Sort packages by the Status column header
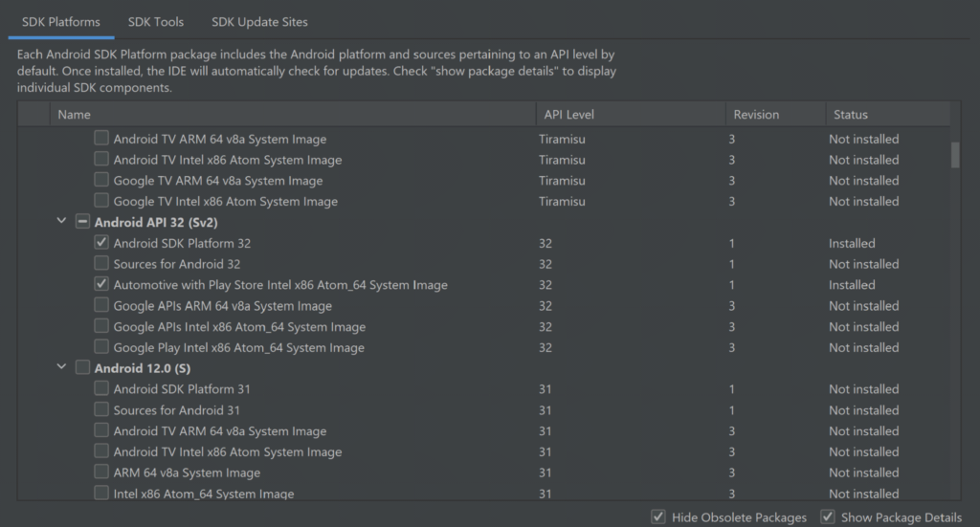Viewport: 980px width, 527px height. pos(887,114)
